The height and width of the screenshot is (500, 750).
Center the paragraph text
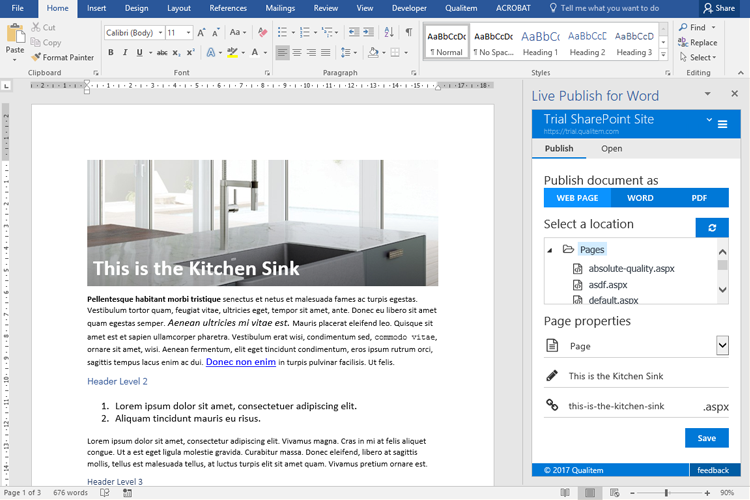(297, 53)
